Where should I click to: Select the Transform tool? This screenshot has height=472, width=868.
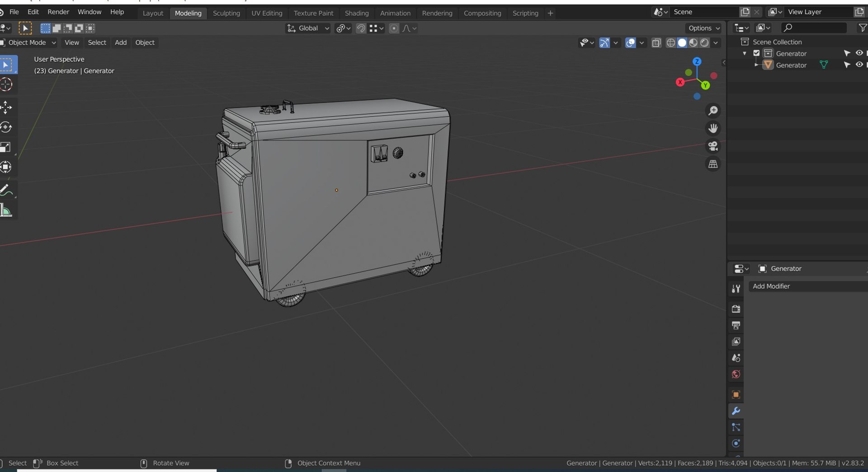click(6, 167)
